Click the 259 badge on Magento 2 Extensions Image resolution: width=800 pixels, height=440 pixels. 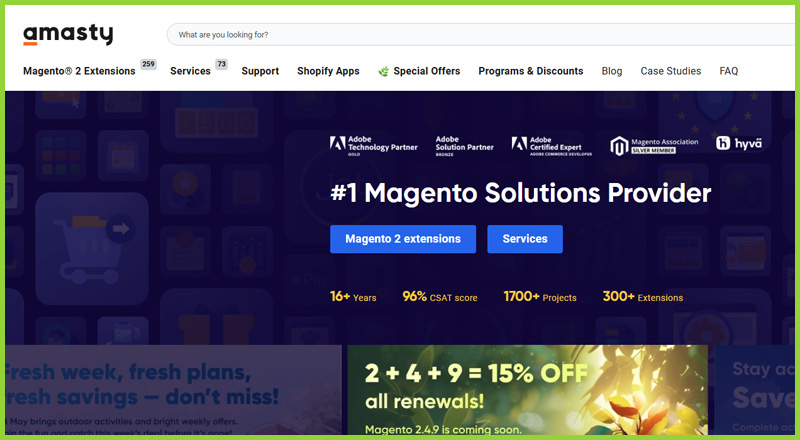click(x=148, y=64)
